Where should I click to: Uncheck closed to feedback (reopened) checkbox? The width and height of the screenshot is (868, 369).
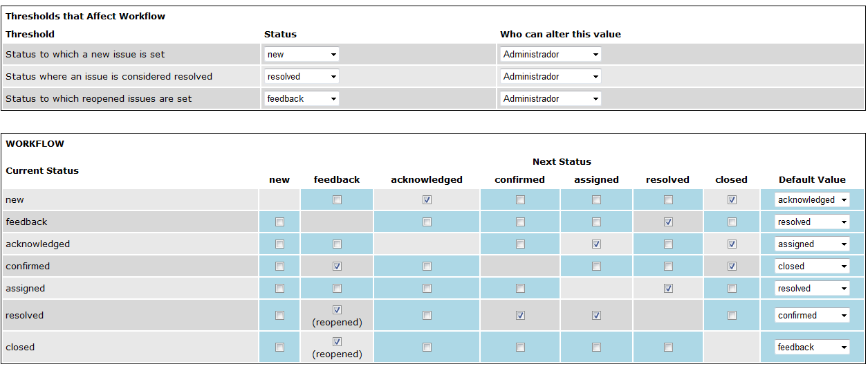click(x=337, y=342)
